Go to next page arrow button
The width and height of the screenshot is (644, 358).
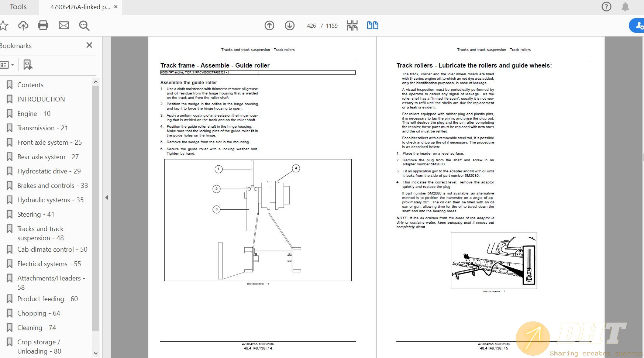(290, 25)
